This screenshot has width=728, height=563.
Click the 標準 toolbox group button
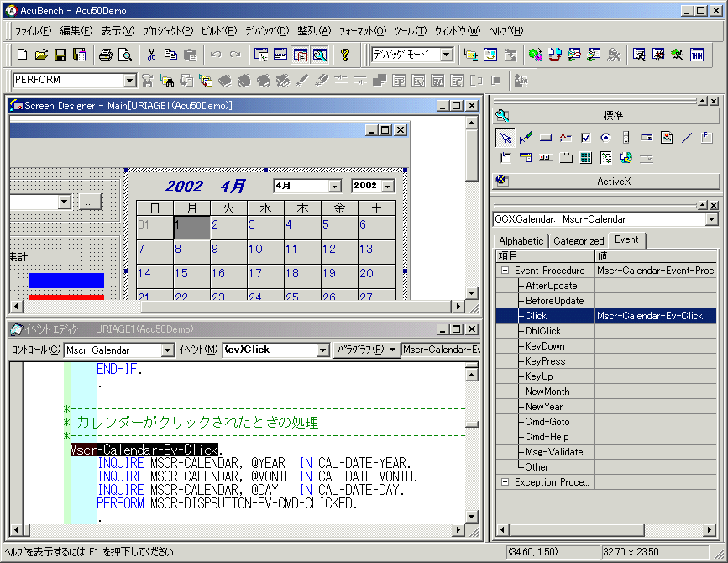606,115
